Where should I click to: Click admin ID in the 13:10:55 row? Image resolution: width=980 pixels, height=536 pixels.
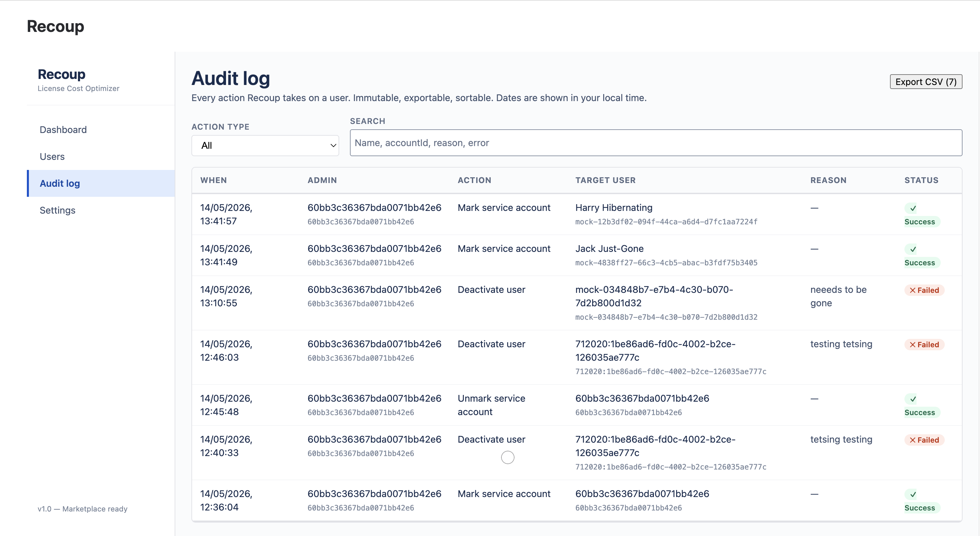coord(374,290)
